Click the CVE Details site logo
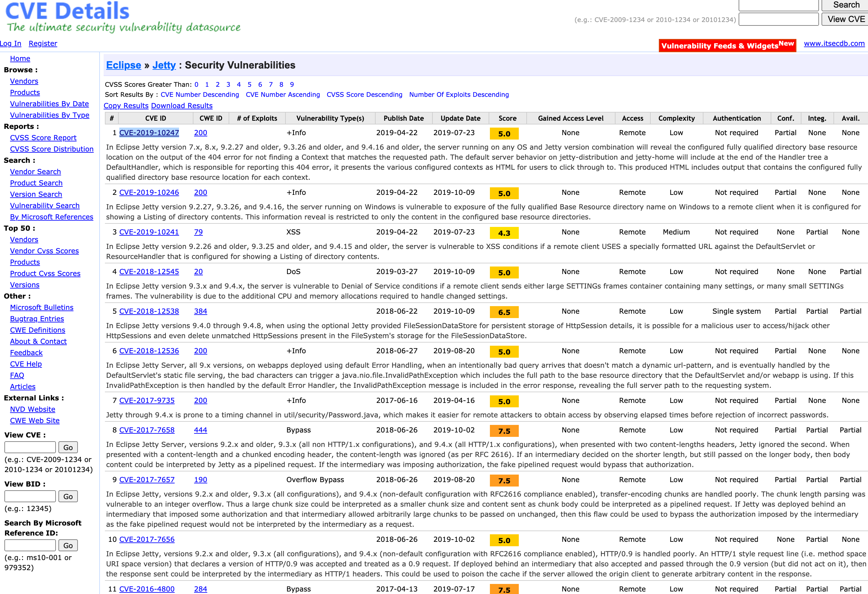This screenshot has height=594, width=868. coord(123,17)
